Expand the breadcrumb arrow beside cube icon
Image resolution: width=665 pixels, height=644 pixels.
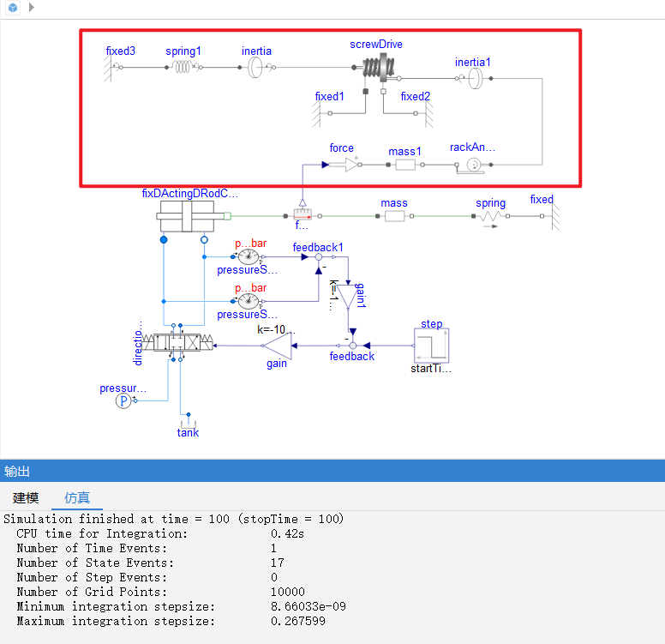(32, 7)
